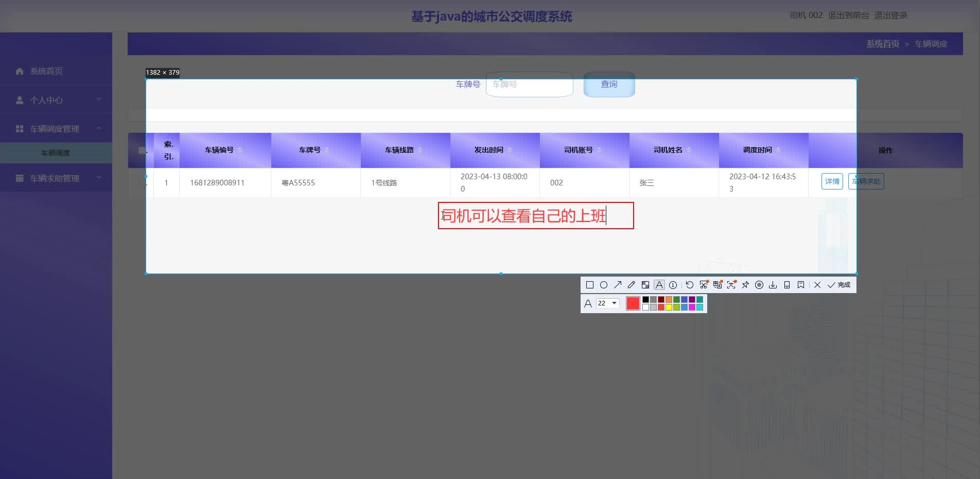Viewport: 980px width, 479px height.
Task: Pick the yellow color swatch
Action: 669,307
